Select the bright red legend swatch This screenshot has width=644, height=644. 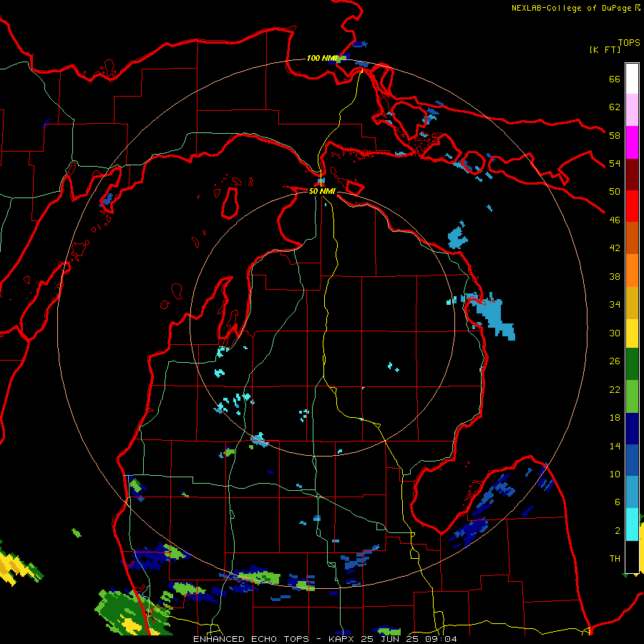(x=632, y=206)
